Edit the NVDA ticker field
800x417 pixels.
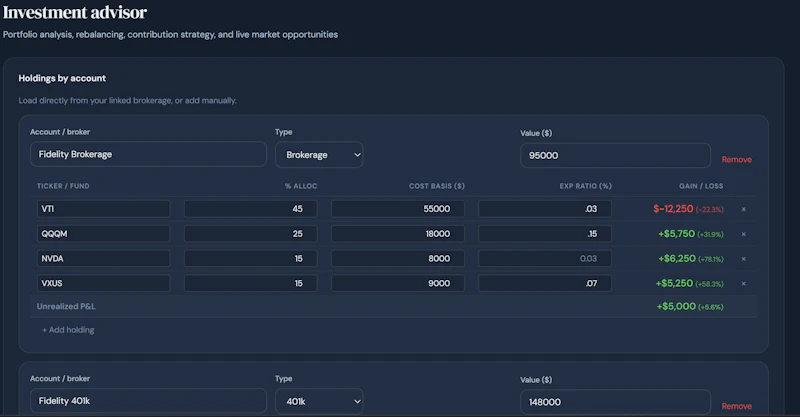pos(103,258)
